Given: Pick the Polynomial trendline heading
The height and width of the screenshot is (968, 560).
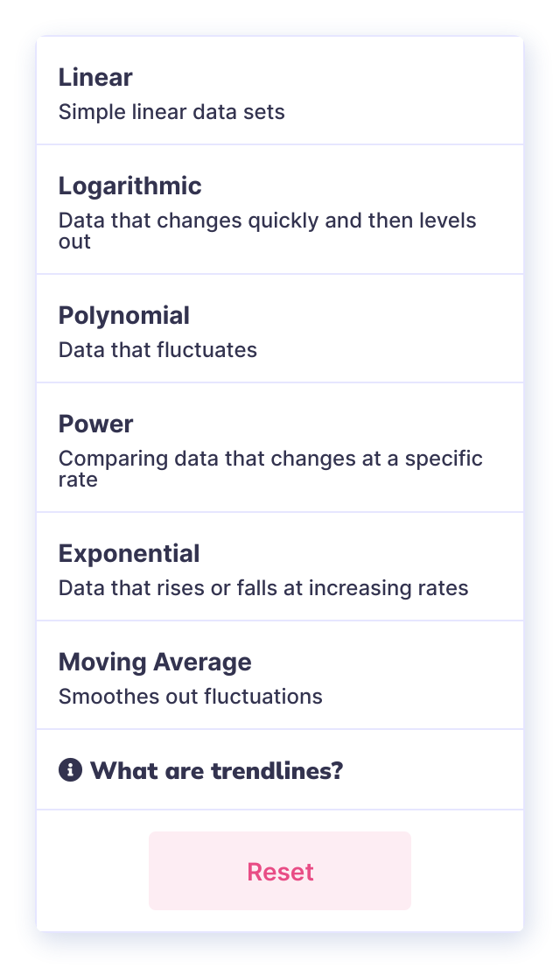Looking at the screenshot, I should (123, 315).
